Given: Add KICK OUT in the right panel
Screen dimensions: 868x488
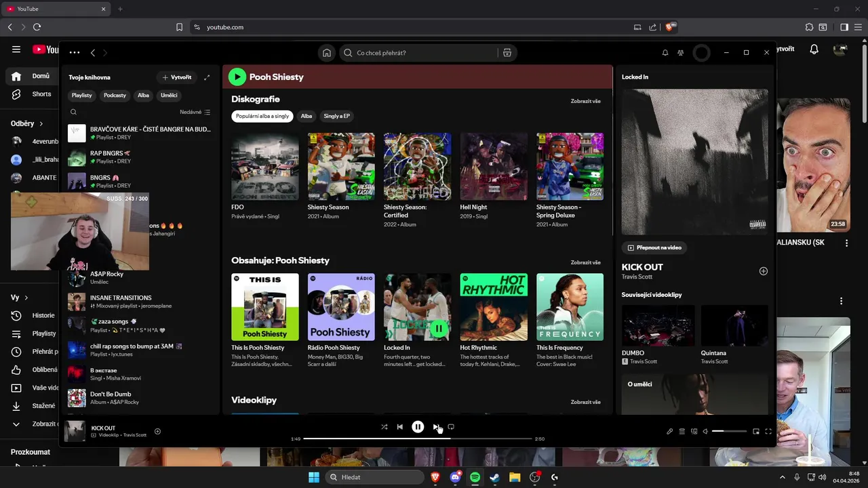Looking at the screenshot, I should [x=763, y=271].
